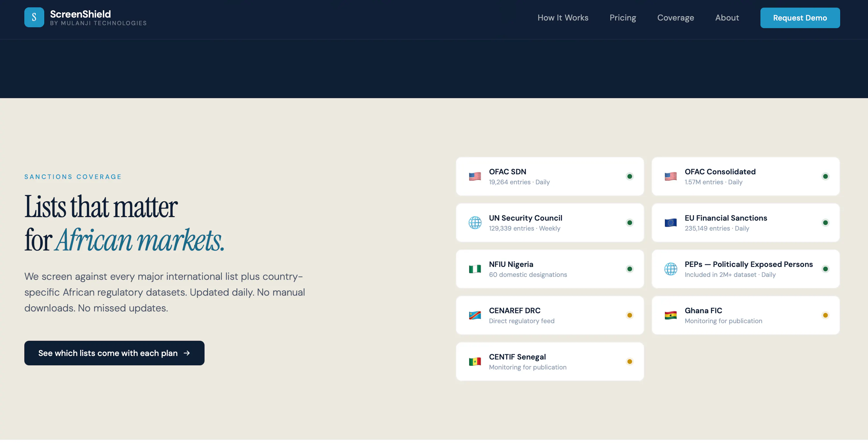Click the green status dot on NFIU Nigeria
This screenshot has width=868, height=443.
(x=629, y=269)
